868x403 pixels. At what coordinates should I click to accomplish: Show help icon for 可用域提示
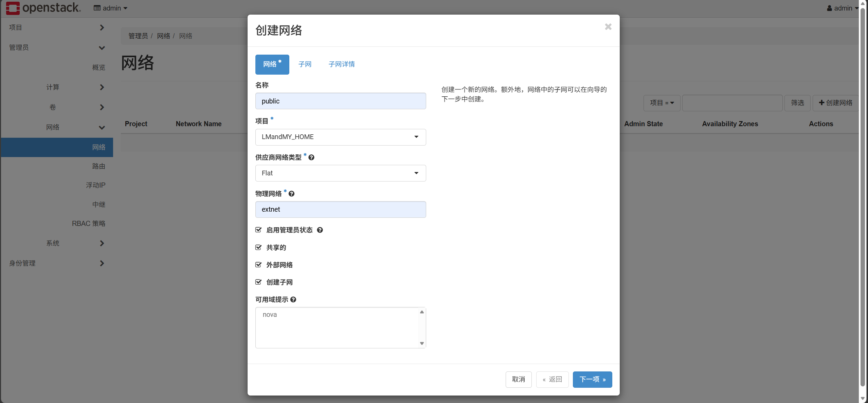293,300
